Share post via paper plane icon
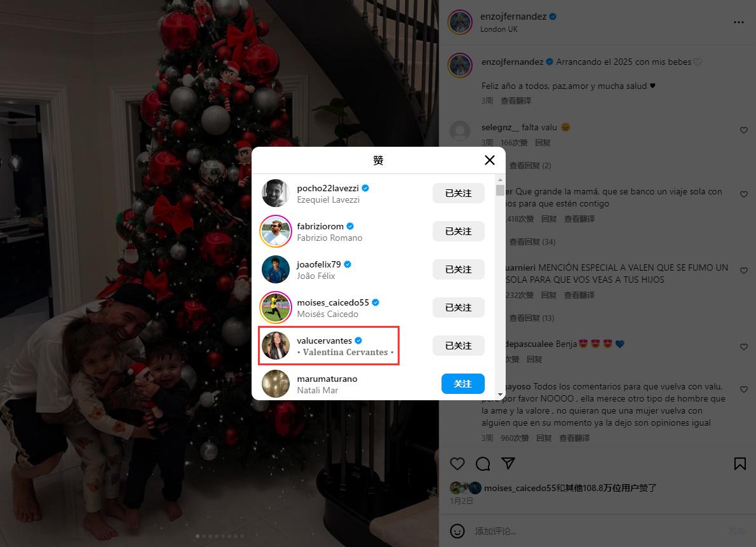The height and width of the screenshot is (547, 756). click(508, 464)
